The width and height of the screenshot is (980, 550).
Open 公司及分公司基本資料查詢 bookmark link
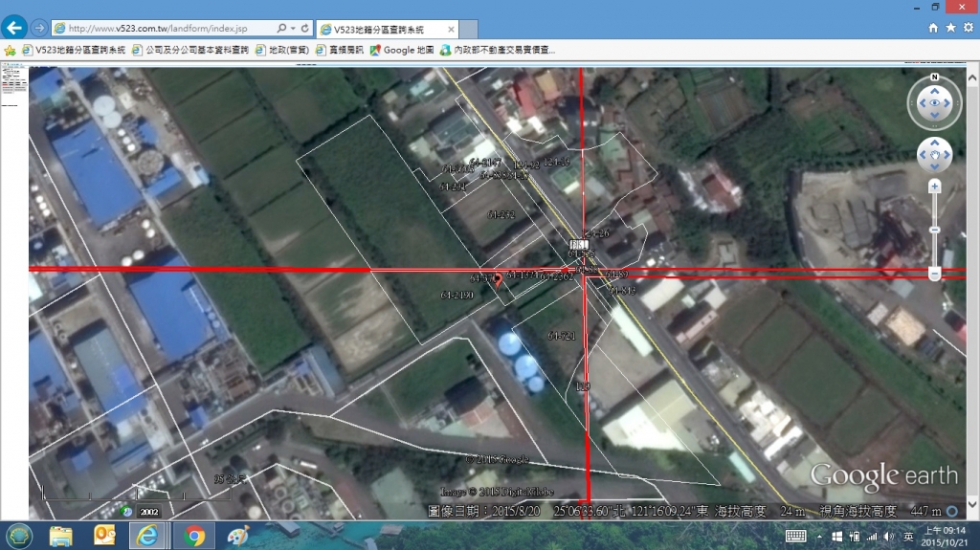189,50
